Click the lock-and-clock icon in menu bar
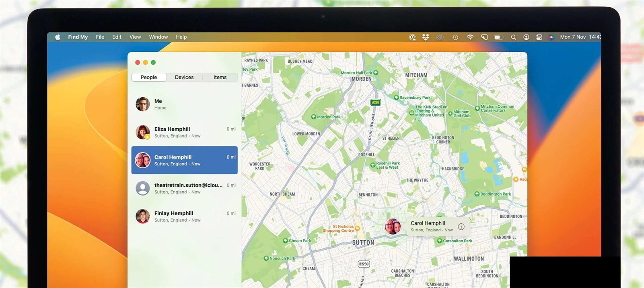644x288 pixels. [x=412, y=37]
